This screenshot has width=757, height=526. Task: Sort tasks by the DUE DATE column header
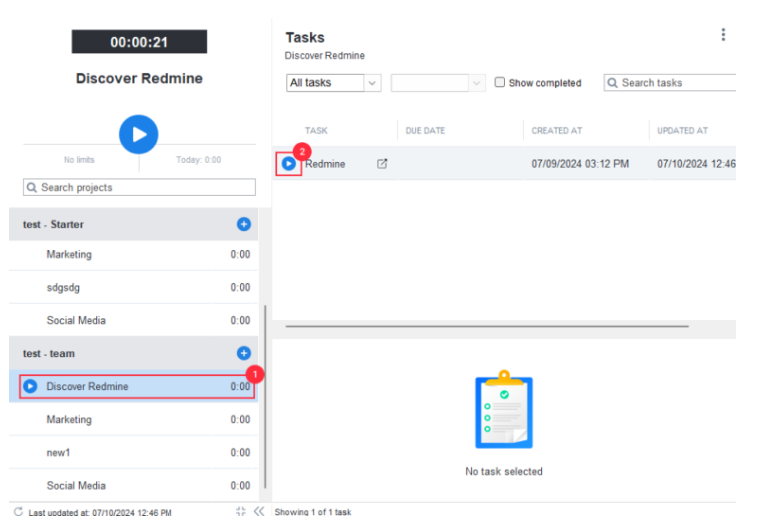(x=425, y=131)
